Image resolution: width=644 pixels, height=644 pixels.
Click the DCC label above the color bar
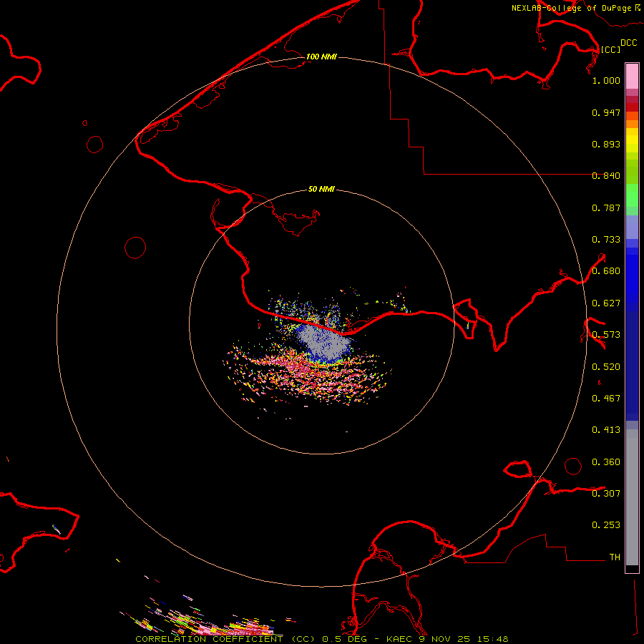(x=628, y=43)
